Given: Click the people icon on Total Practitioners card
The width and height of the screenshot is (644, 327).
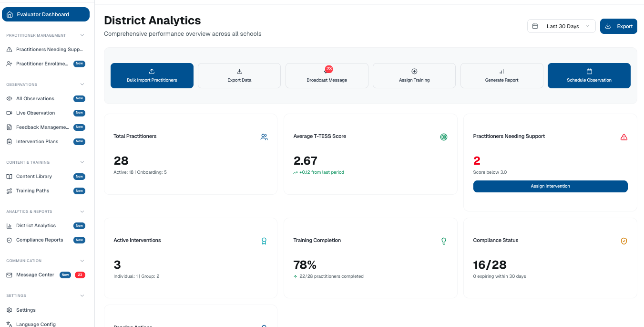Looking at the screenshot, I should click(x=264, y=137).
